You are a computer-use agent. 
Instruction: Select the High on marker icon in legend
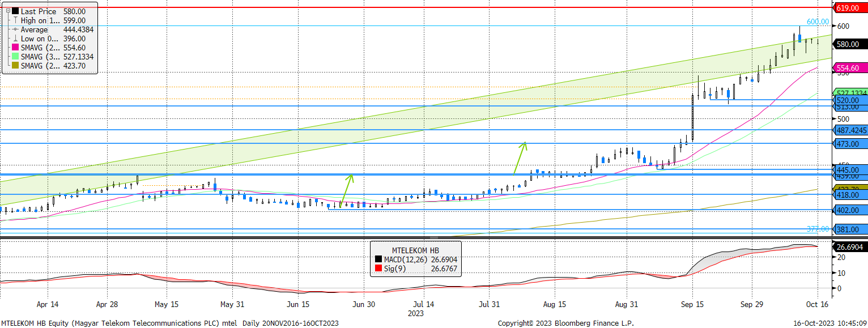[15, 20]
